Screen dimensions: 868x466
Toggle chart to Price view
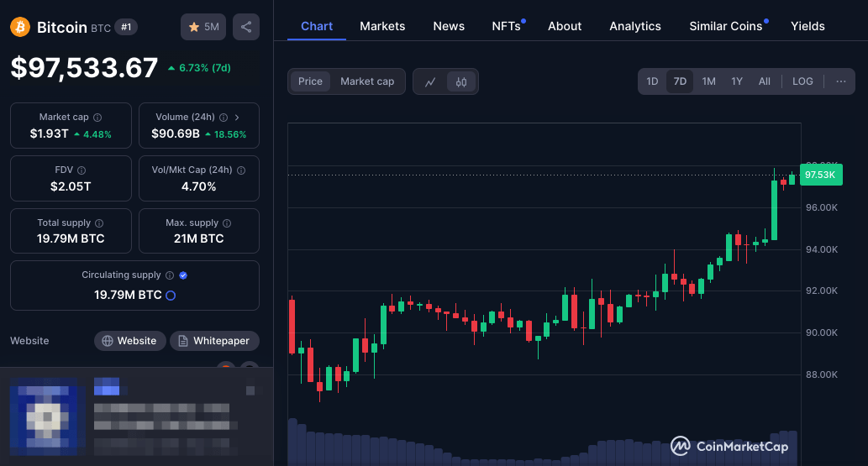click(x=310, y=81)
